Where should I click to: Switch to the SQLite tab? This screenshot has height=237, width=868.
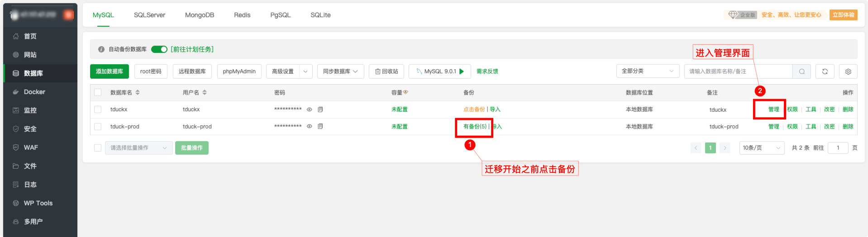pos(320,15)
